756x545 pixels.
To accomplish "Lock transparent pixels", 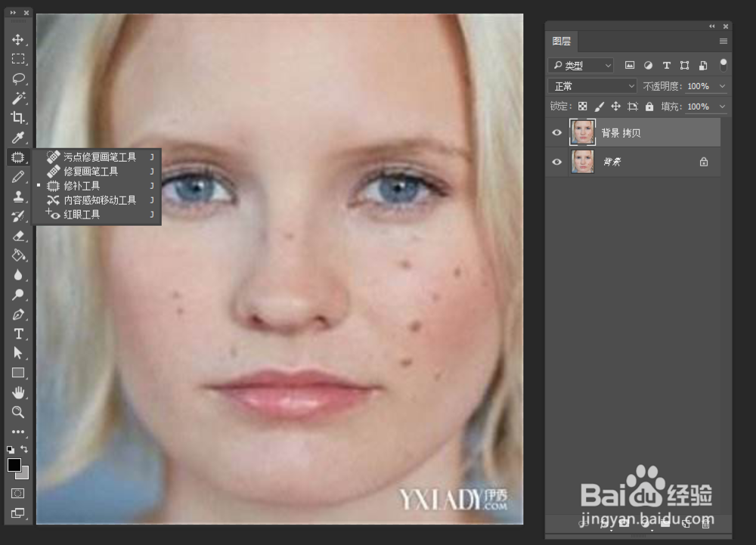I will (583, 107).
